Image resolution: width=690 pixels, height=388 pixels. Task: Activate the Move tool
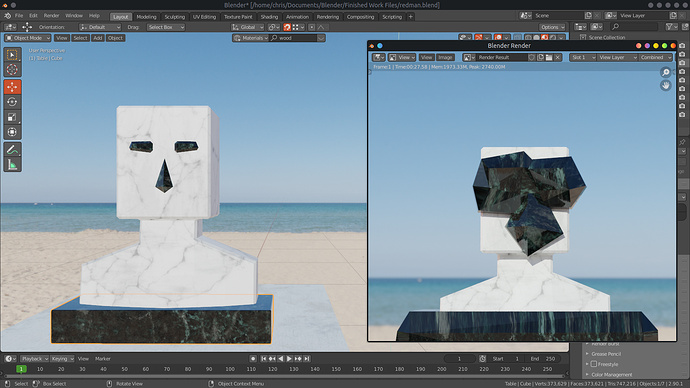(12, 87)
